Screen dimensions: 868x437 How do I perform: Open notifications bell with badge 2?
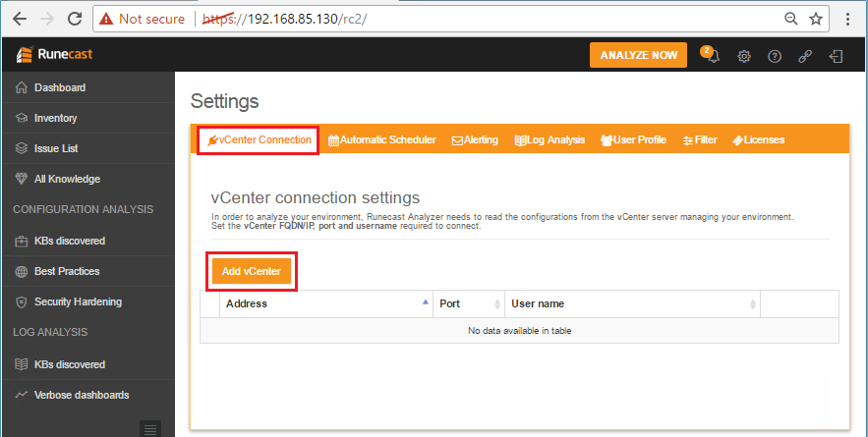coord(712,55)
